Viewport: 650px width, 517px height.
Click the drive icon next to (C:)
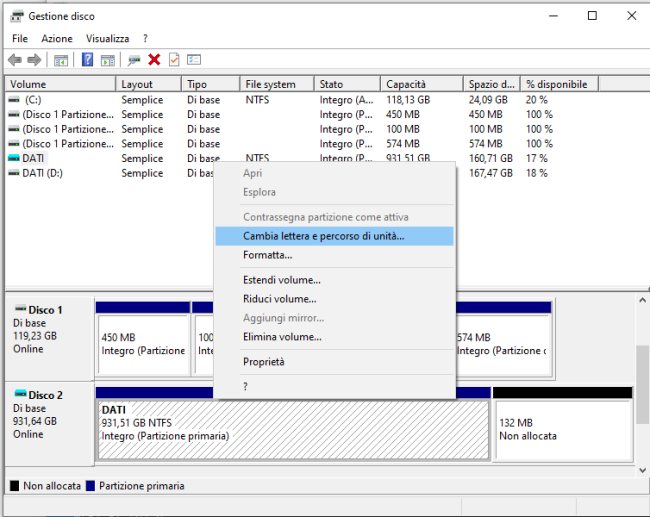14,100
